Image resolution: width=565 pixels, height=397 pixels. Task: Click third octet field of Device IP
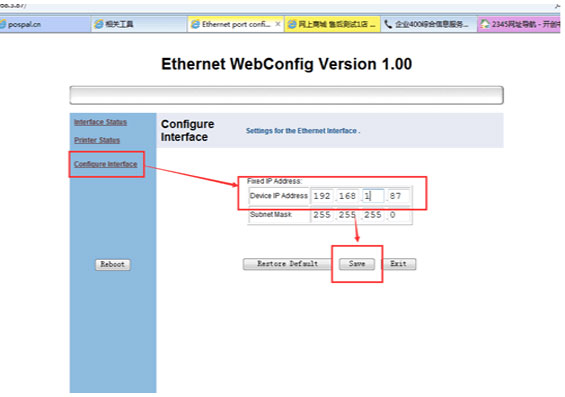[x=373, y=196]
